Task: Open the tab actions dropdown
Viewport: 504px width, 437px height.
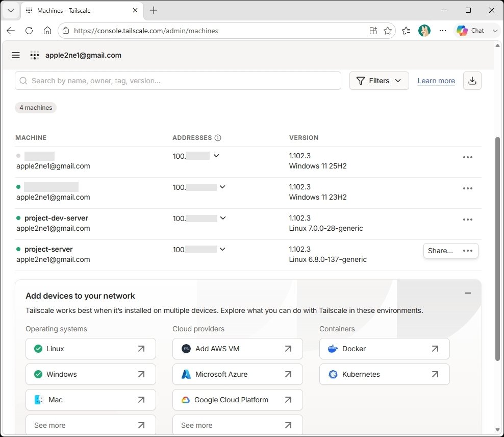Action: [11, 10]
